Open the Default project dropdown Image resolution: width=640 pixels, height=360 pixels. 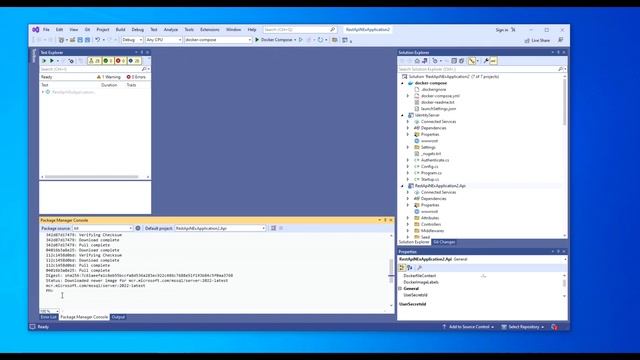click(220, 229)
